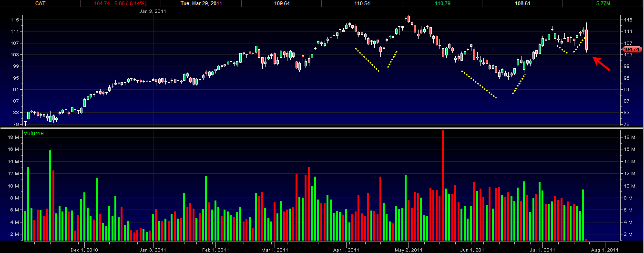Click the CAT ticker symbol in header
Image resolution: width=644 pixels, height=253 pixels.
pos(41,3)
